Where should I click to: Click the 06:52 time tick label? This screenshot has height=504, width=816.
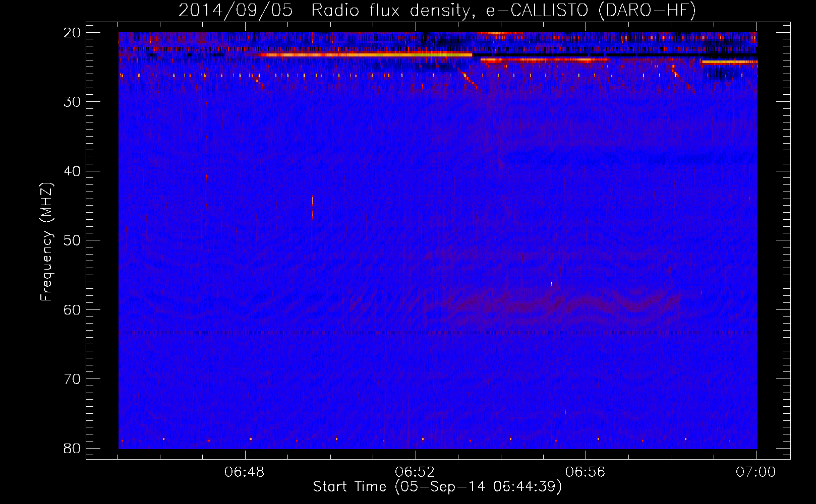coord(415,472)
